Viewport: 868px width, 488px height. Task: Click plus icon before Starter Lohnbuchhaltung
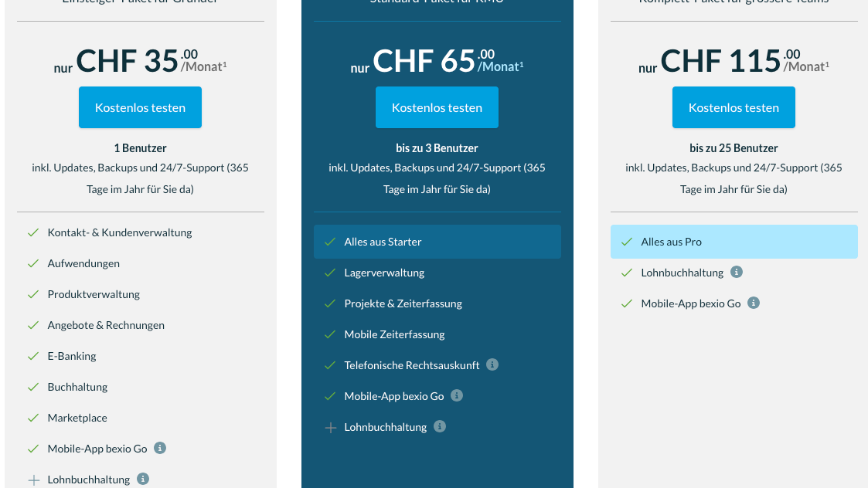34,480
